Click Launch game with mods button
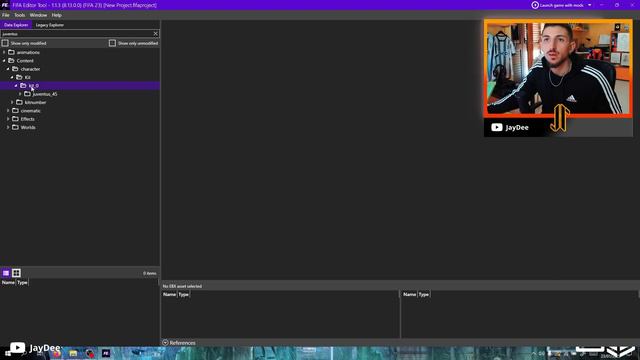 pos(558,5)
